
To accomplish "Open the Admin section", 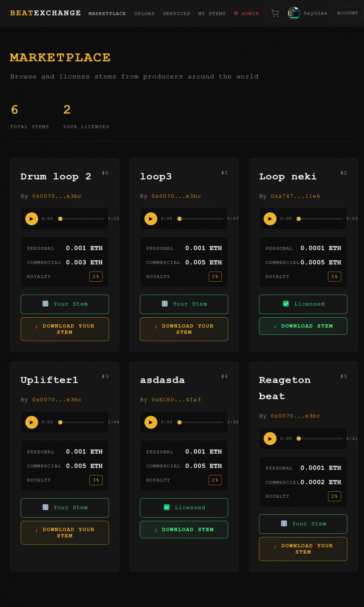I will (x=246, y=14).
